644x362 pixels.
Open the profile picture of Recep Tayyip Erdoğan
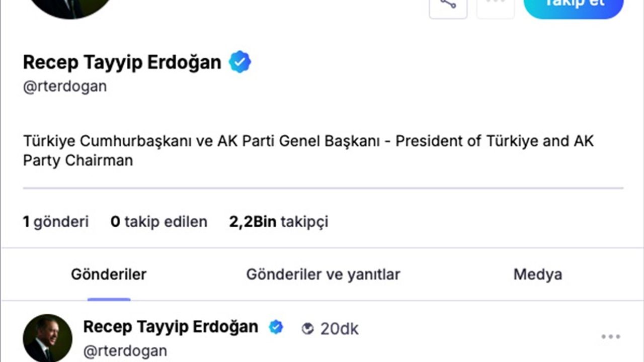coord(70,8)
